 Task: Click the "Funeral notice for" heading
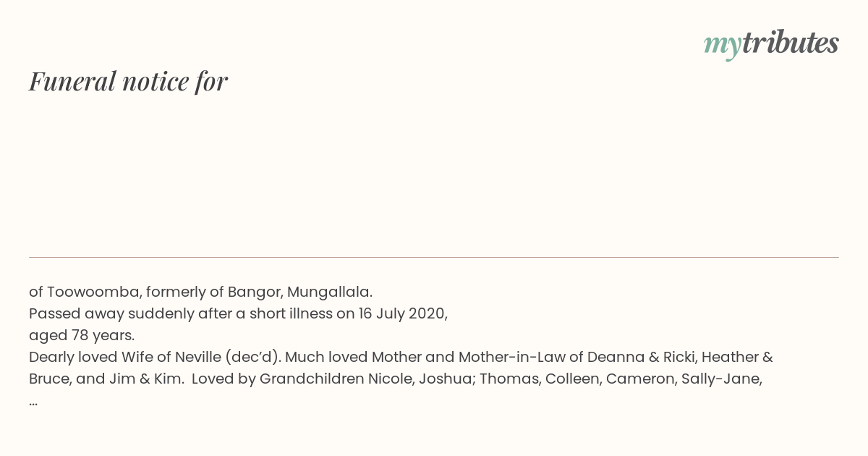point(128,81)
